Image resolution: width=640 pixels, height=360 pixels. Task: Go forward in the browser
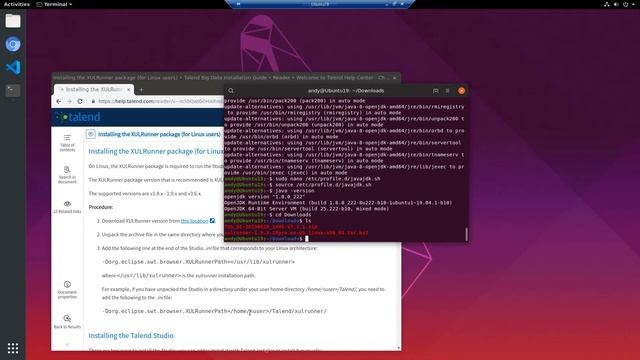click(x=69, y=101)
